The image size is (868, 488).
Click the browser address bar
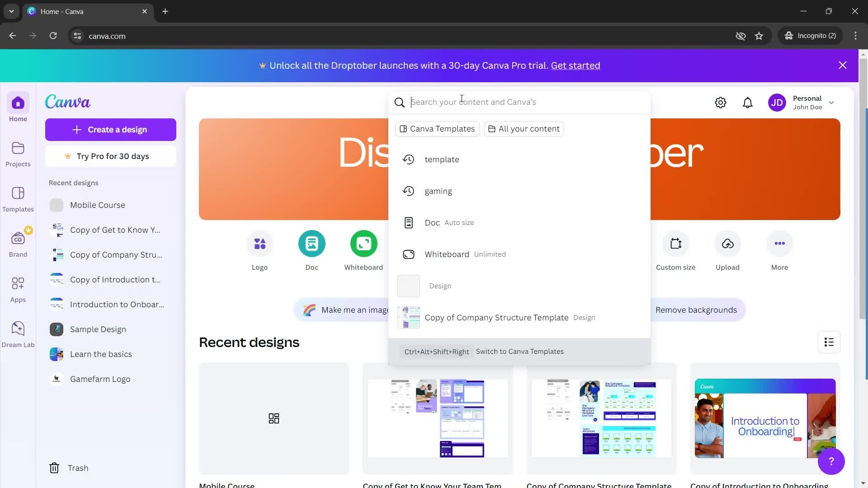[x=407, y=36]
